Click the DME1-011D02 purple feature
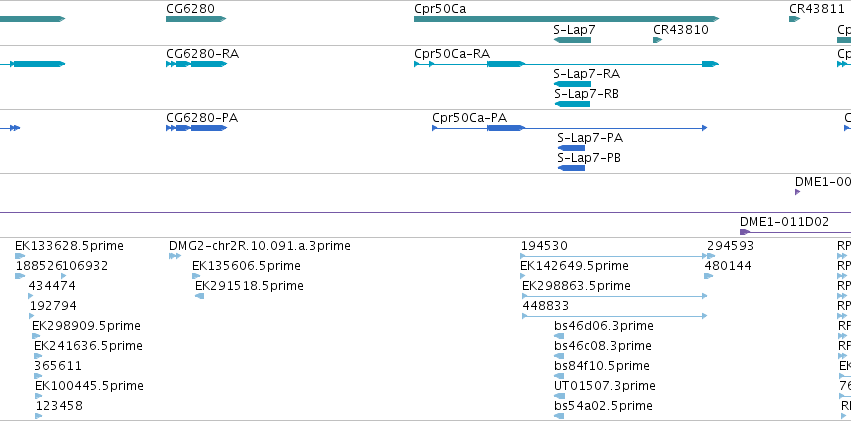 pos(744,232)
